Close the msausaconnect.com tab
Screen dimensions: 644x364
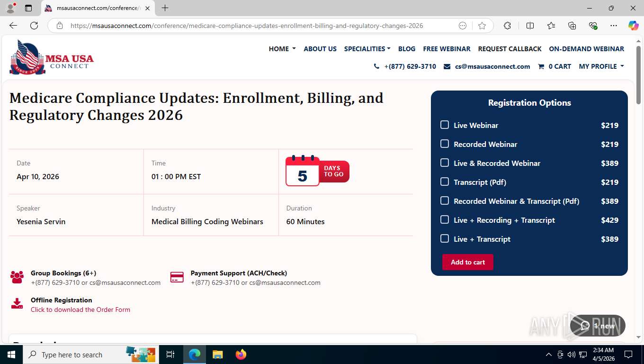coord(147,8)
